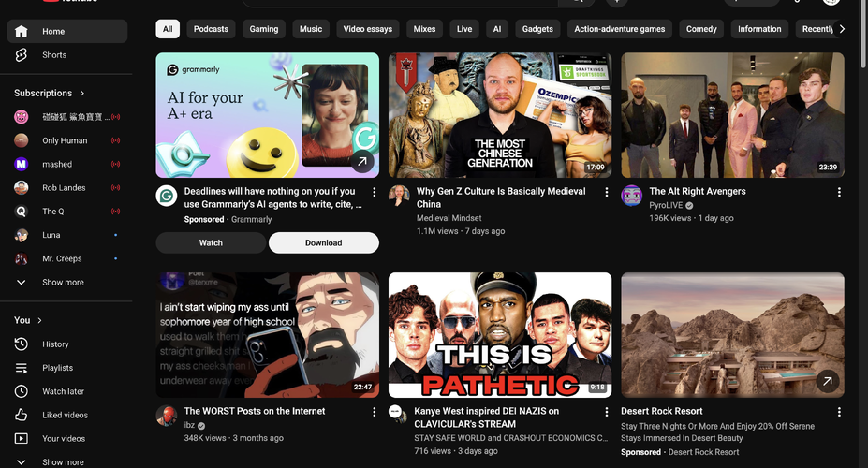The height and width of the screenshot is (468, 868).
Task: Click the Watch button on Grammarly ad
Action: point(211,242)
